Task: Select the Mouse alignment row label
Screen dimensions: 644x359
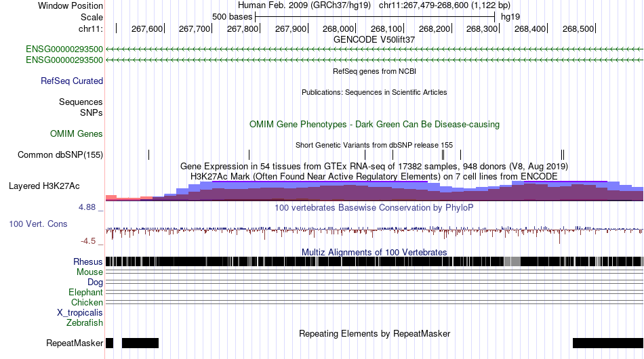Action: coord(89,272)
